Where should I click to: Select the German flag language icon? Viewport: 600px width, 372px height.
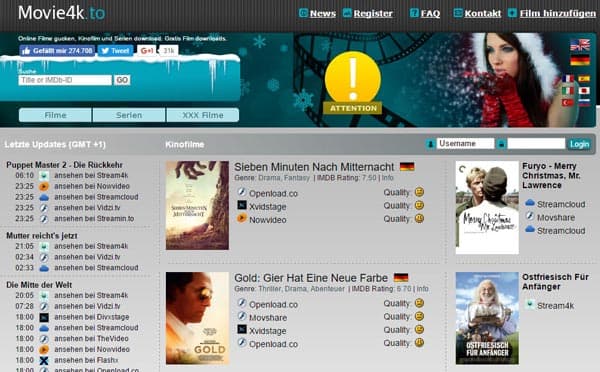point(580,60)
